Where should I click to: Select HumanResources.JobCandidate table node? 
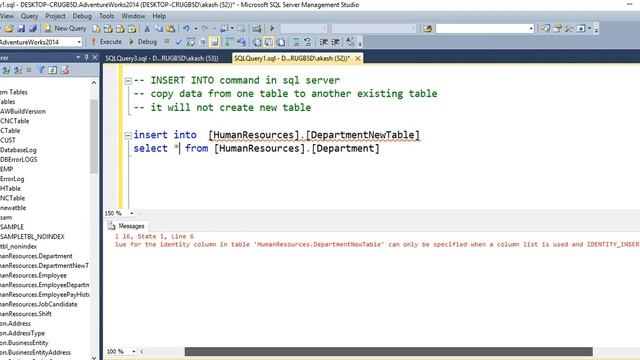coord(38,304)
